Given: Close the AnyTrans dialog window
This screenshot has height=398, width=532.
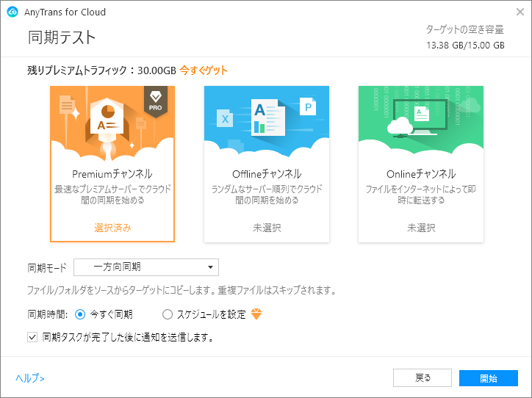Looking at the screenshot, I should (520, 12).
